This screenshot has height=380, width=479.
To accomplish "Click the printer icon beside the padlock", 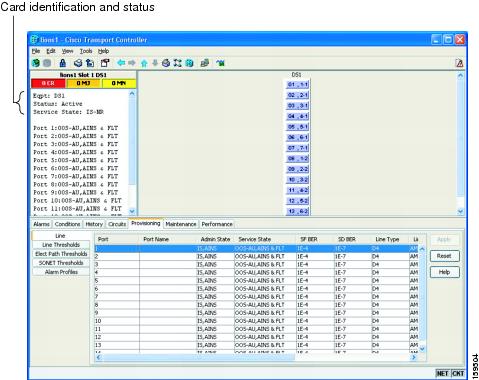I will pyautogui.click(x=78, y=63).
